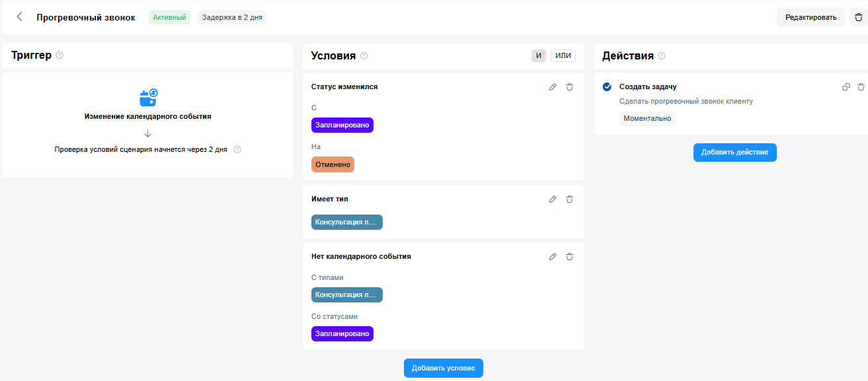Delete the Нет календарного события condition
Image resolution: width=868 pixels, height=381 pixels.
[569, 257]
